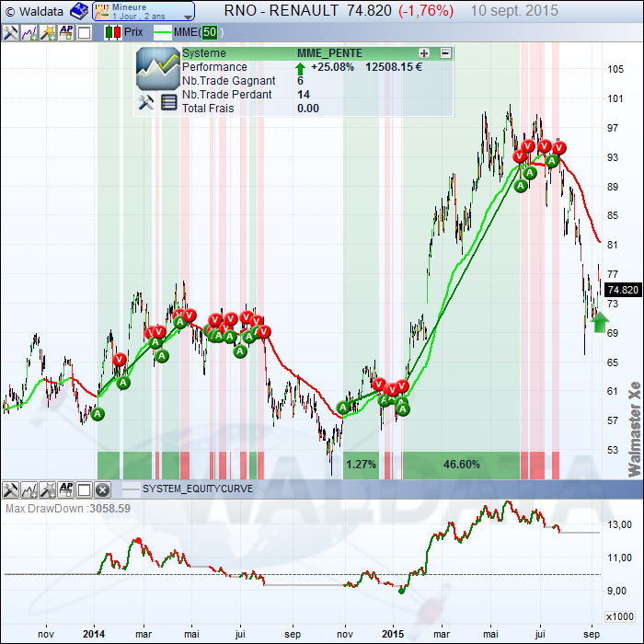
Task: Open the Mineure 1 Jour, 2 ans dropdown
Action: point(144,11)
